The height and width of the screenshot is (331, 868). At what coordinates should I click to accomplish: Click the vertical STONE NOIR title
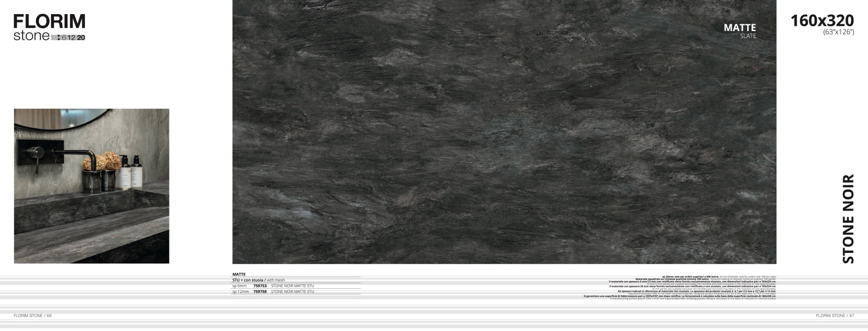click(848, 219)
